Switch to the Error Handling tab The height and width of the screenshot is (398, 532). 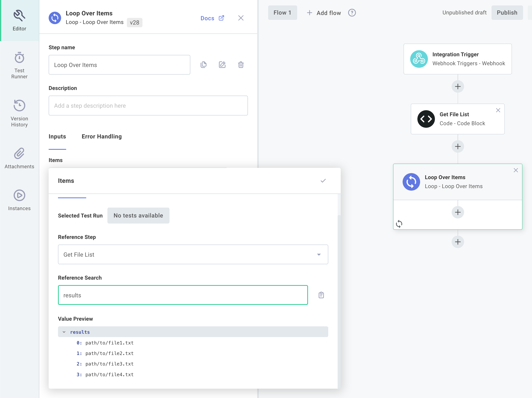pyautogui.click(x=102, y=136)
